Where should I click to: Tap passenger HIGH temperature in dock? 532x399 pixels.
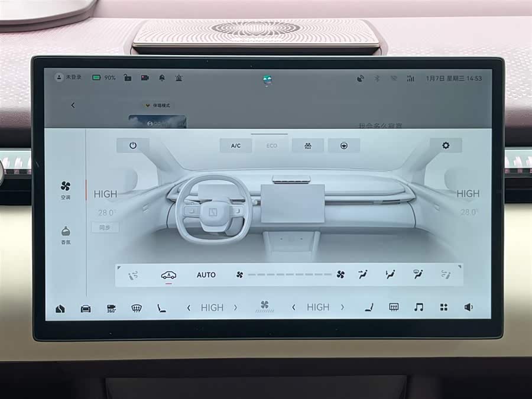pos(318,307)
